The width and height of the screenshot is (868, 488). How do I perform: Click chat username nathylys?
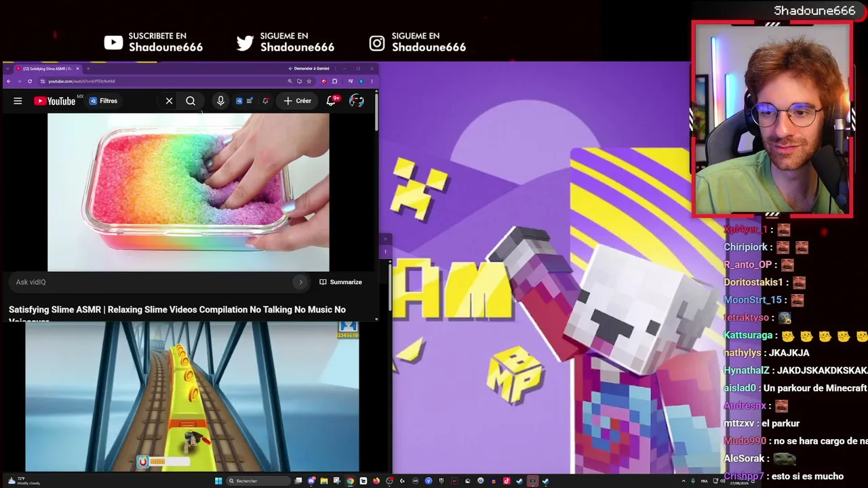coord(743,353)
